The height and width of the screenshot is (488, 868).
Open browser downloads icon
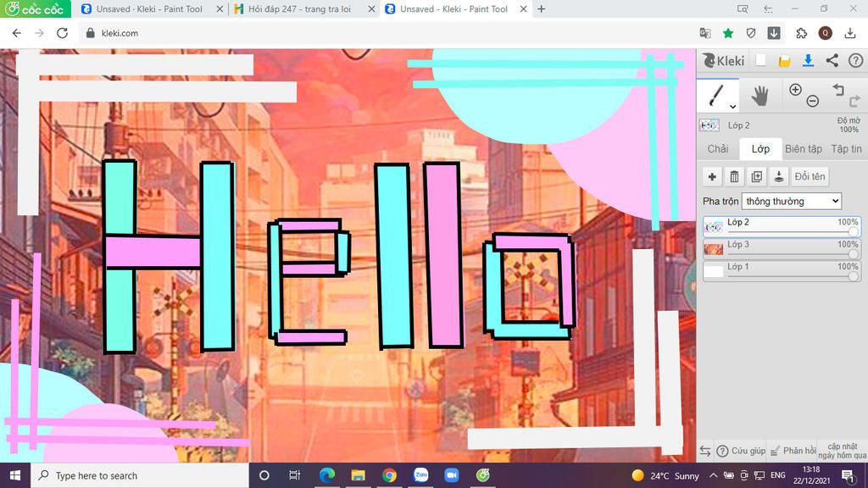[850, 33]
